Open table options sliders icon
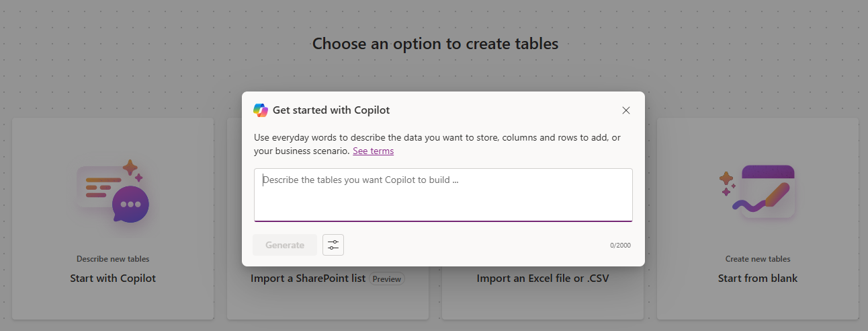Viewport: 868px width, 331px height. point(333,245)
